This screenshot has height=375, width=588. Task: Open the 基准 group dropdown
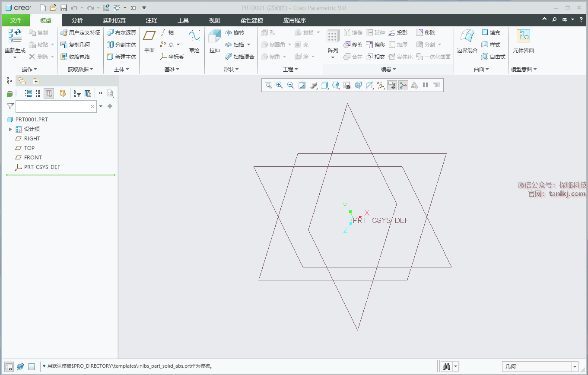(x=172, y=70)
